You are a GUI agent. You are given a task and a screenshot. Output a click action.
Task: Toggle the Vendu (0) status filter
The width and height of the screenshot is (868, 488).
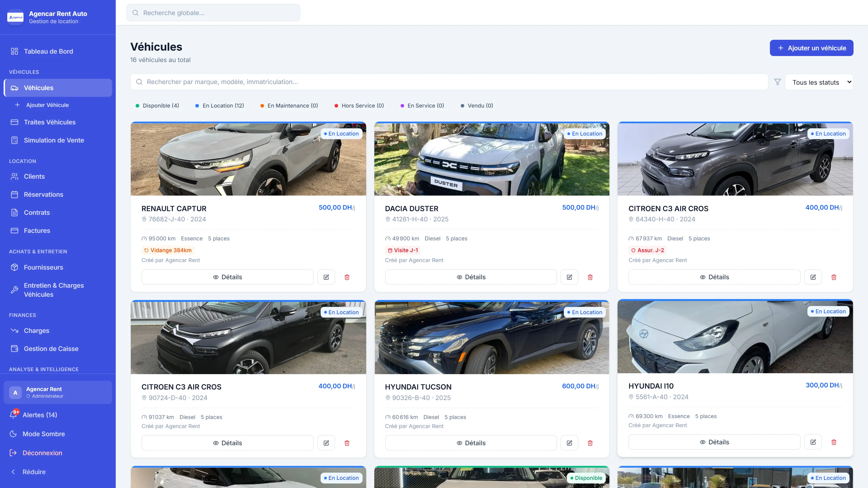pos(476,105)
